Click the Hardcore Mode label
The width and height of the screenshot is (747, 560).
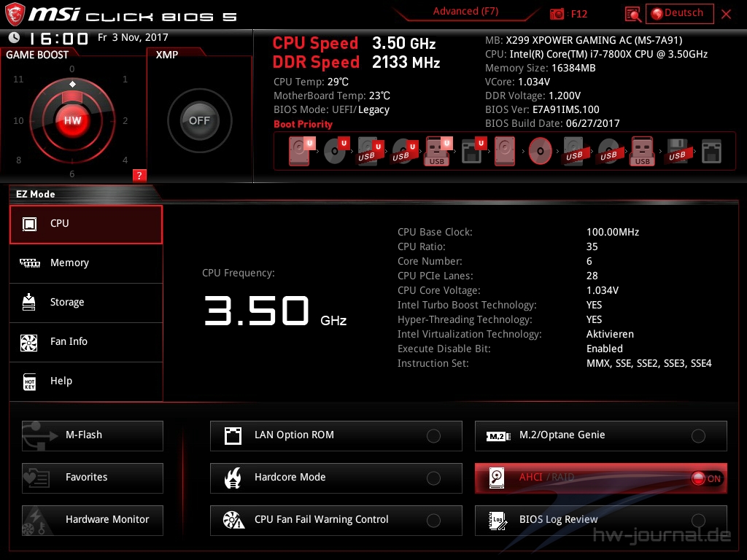pos(290,477)
